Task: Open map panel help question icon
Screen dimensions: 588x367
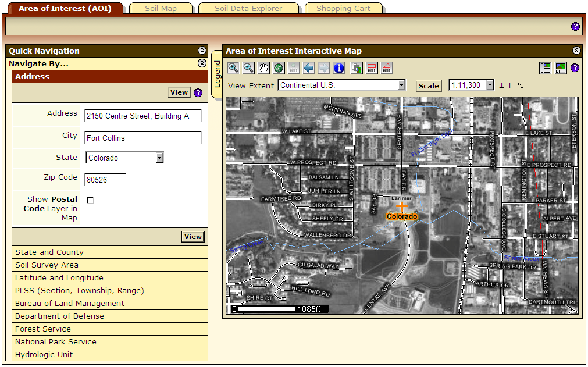Action: click(x=575, y=68)
